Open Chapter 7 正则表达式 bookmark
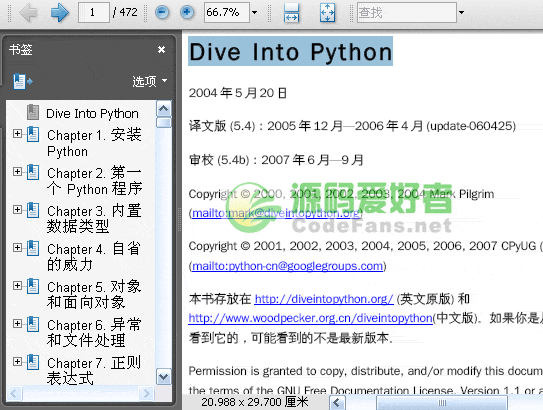543x410 pixels. [94, 371]
